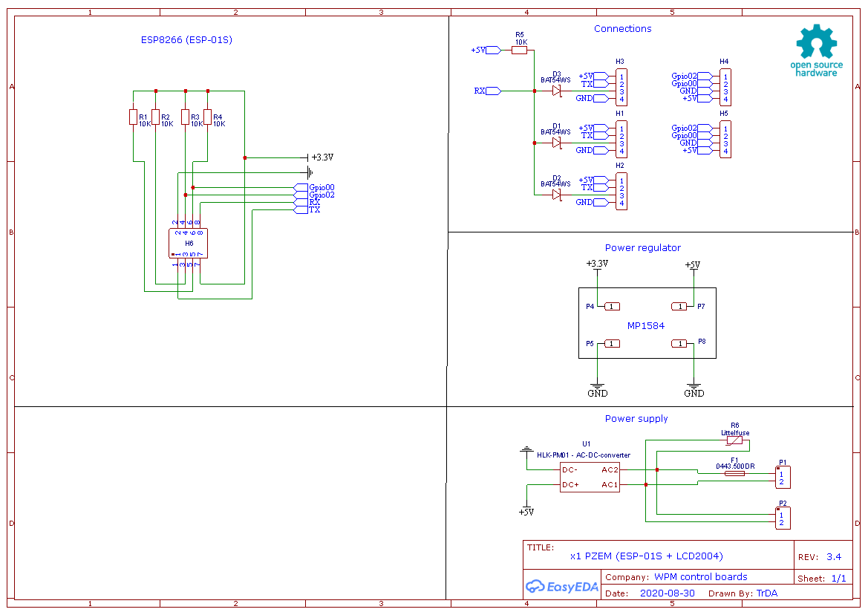Click the 'DC+' pin label on U1
The height and width of the screenshot is (615, 868).
pyautogui.click(x=570, y=484)
